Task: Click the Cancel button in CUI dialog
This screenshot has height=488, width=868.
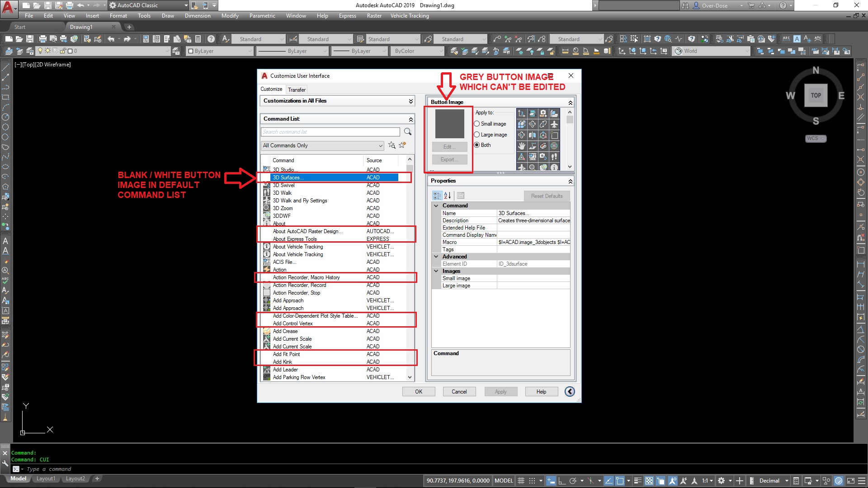Action: [459, 392]
